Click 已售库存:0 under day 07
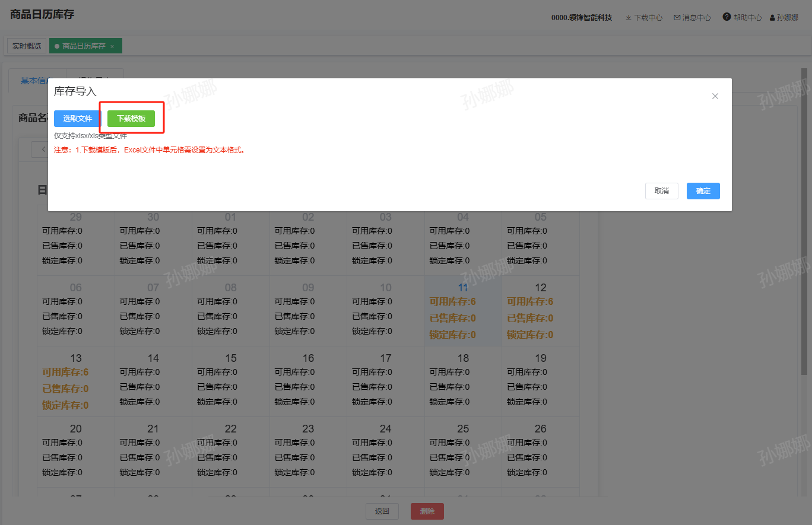 [x=139, y=316]
